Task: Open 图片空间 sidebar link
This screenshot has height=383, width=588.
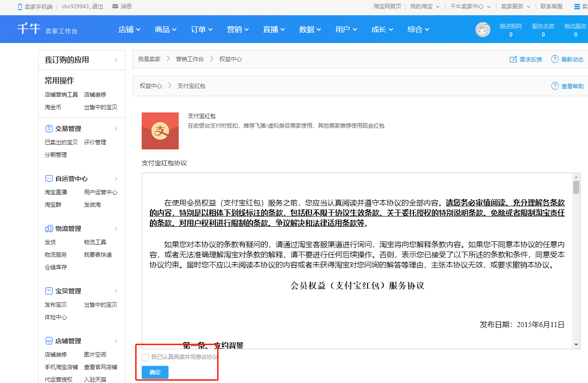Action: tap(95, 354)
